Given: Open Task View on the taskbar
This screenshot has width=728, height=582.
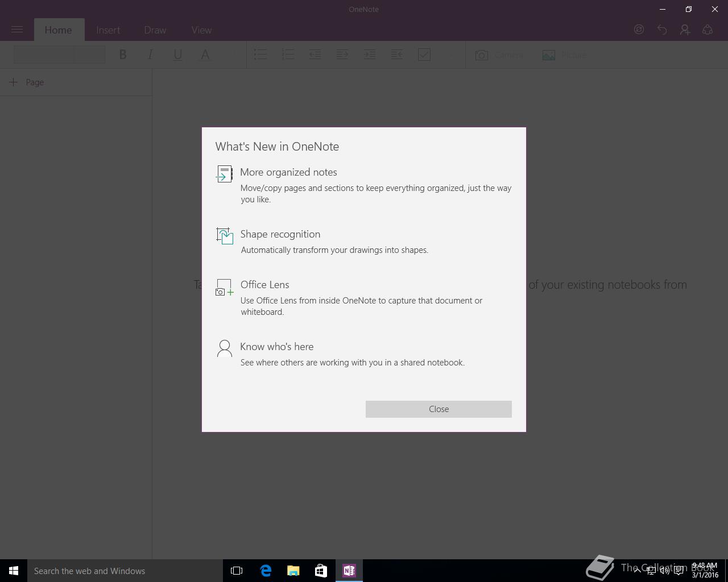Looking at the screenshot, I should point(237,571).
